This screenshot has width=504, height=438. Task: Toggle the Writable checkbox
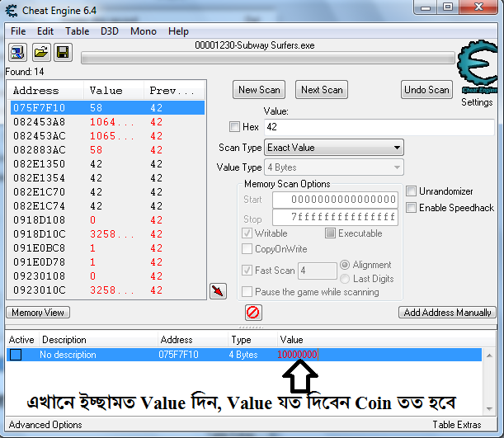point(247,233)
